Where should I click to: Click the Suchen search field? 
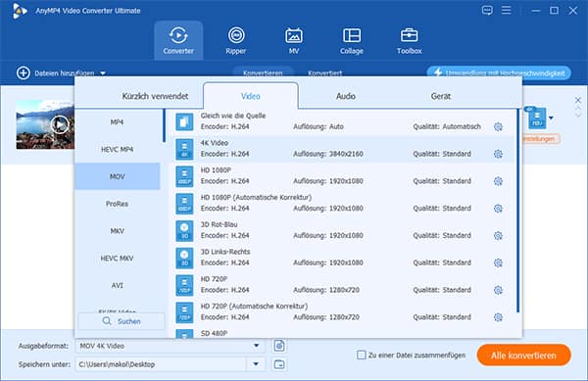point(122,321)
